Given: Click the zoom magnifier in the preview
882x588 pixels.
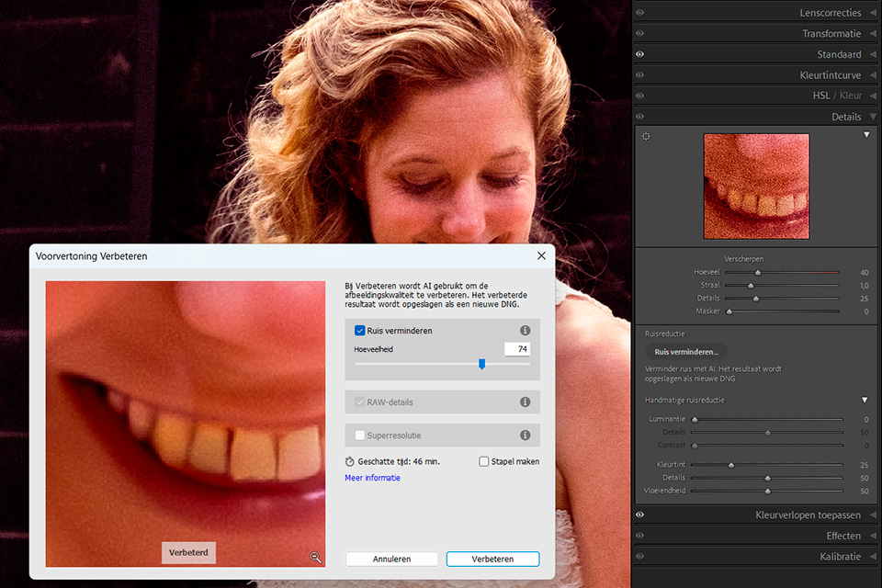Looking at the screenshot, I should [316, 558].
